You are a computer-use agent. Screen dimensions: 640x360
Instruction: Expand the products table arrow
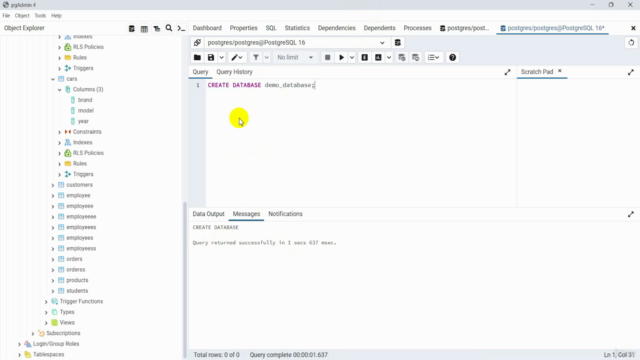pos(53,281)
